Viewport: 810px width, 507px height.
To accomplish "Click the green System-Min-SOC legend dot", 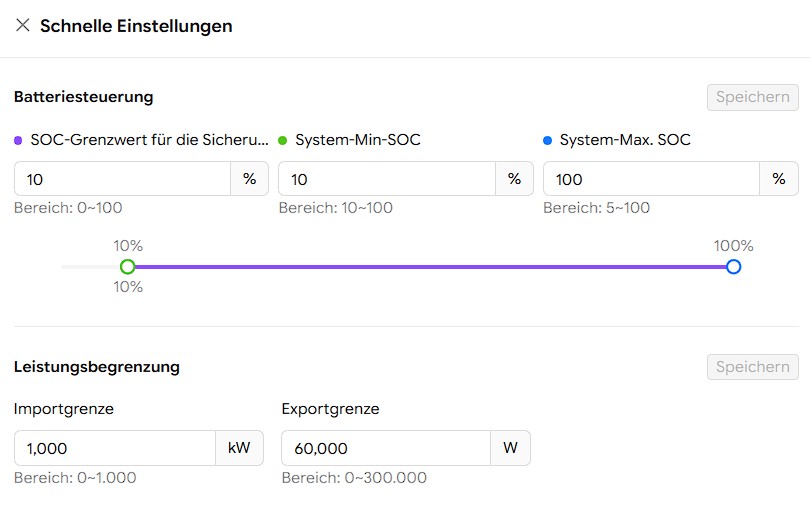I will click(x=283, y=141).
